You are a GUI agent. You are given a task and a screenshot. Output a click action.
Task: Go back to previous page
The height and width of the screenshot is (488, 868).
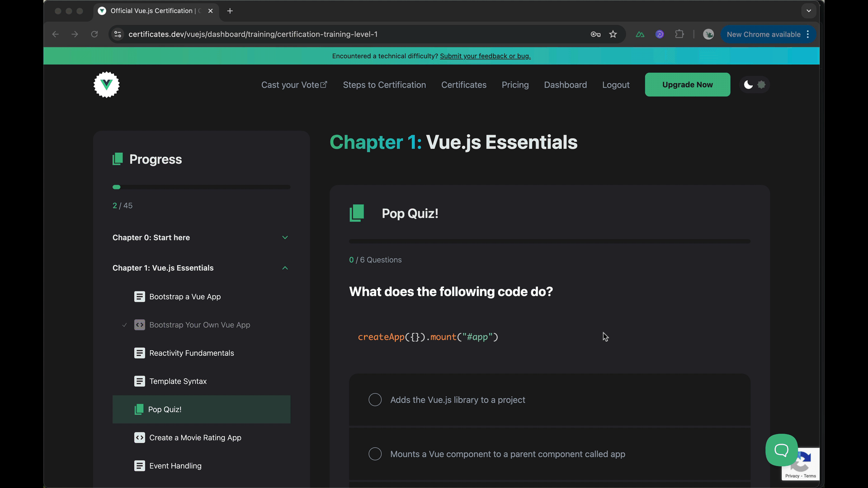[x=55, y=34]
